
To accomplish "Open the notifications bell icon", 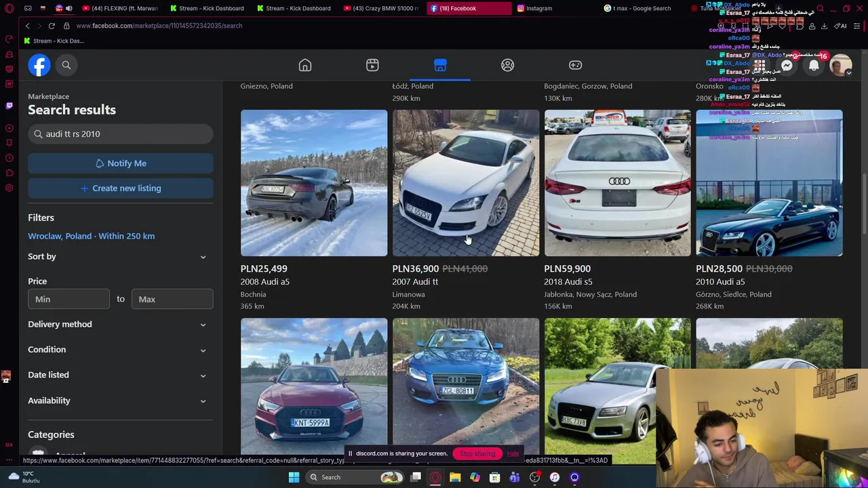I will click(814, 65).
